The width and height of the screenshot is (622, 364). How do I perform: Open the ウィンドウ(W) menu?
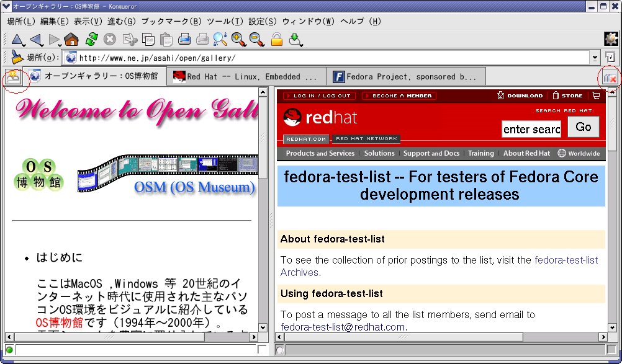pos(309,21)
